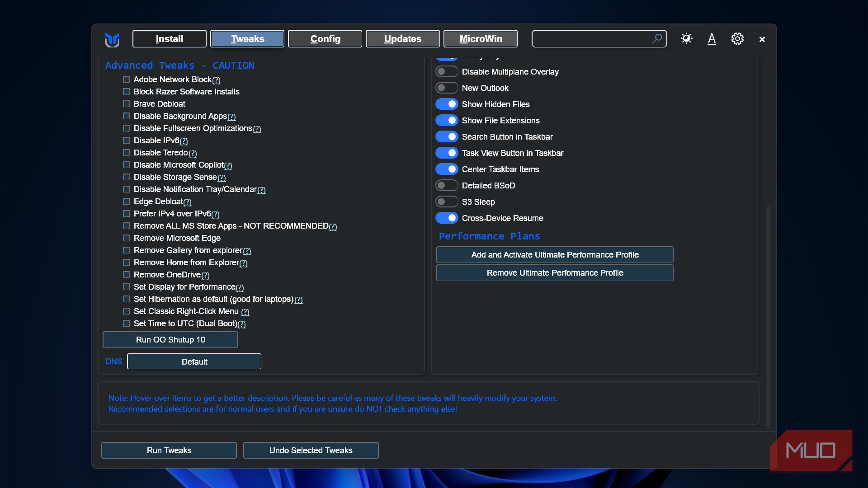Check Disable Storage Sense checkbox
Image resolution: width=868 pixels, height=488 pixels.
(x=127, y=177)
